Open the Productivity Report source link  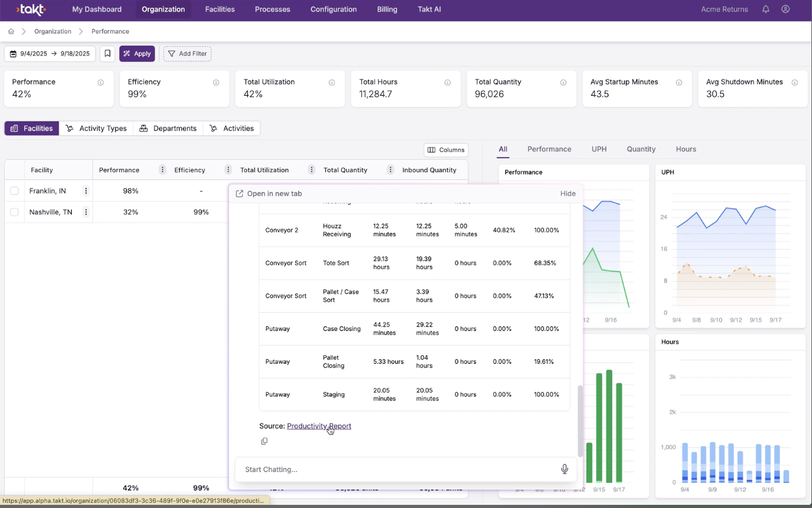pos(318,426)
